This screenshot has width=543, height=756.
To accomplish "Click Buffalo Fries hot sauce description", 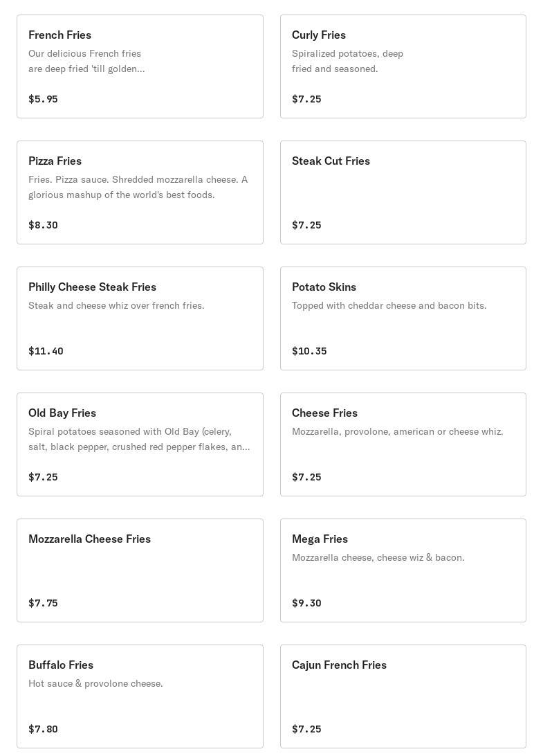I will coord(95,683).
